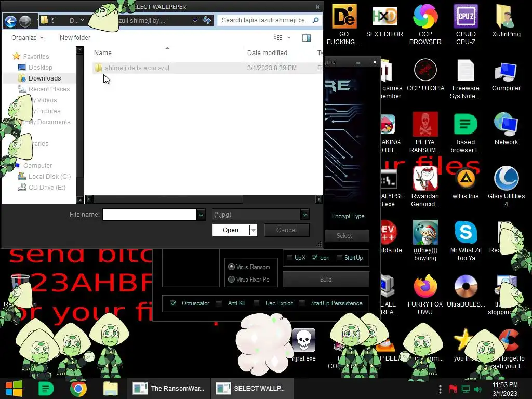Open the Network desktop icon
This screenshot has height=399, width=532.
[506, 129]
